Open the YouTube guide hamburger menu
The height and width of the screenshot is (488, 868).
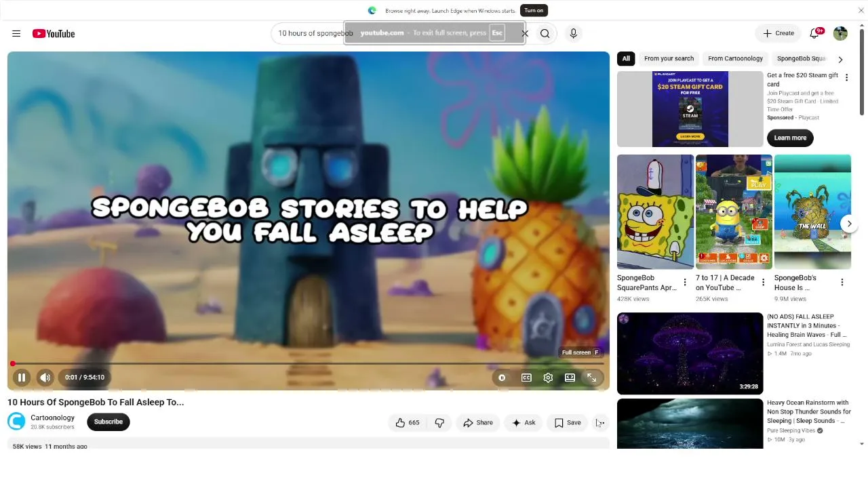pos(16,33)
